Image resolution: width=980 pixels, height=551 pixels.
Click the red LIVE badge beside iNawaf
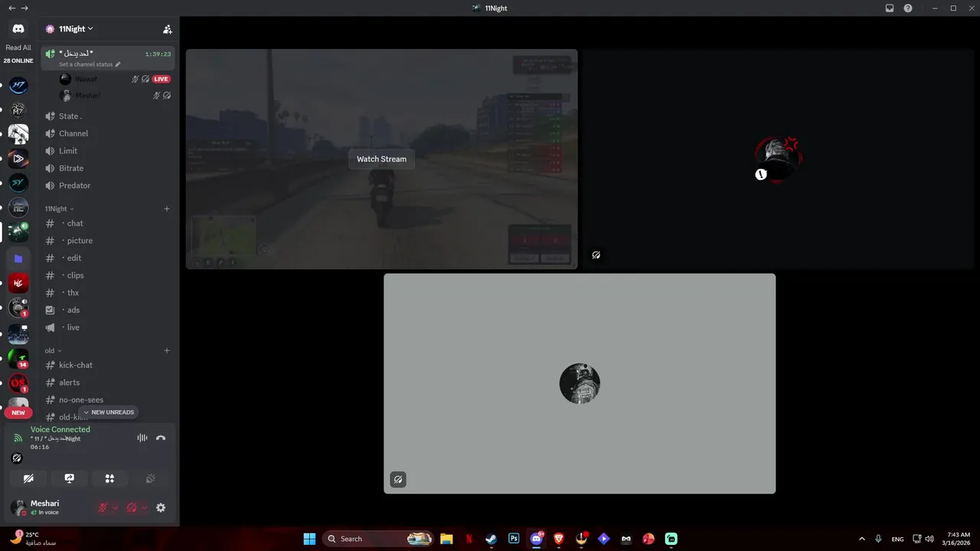pyautogui.click(x=161, y=79)
